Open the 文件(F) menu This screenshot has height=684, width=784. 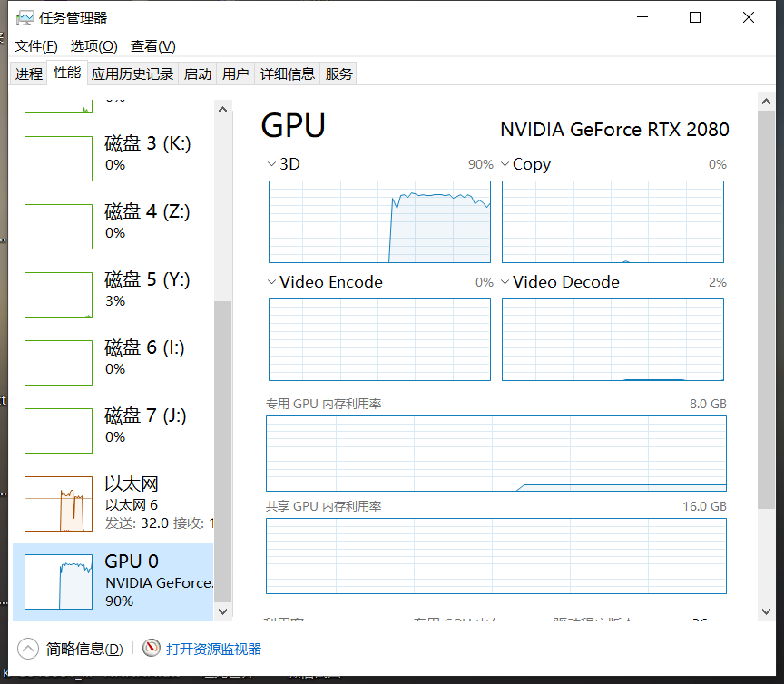tap(35, 46)
